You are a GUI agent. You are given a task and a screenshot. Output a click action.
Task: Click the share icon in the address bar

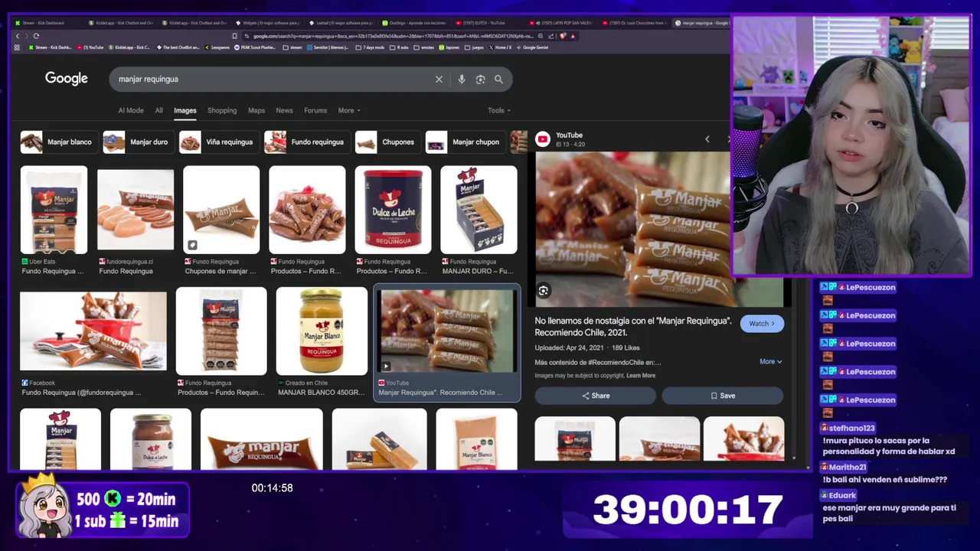tap(550, 36)
